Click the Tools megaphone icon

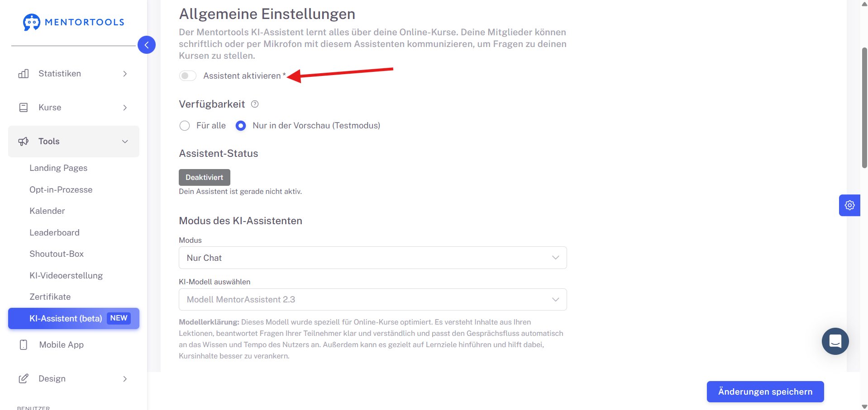(24, 141)
